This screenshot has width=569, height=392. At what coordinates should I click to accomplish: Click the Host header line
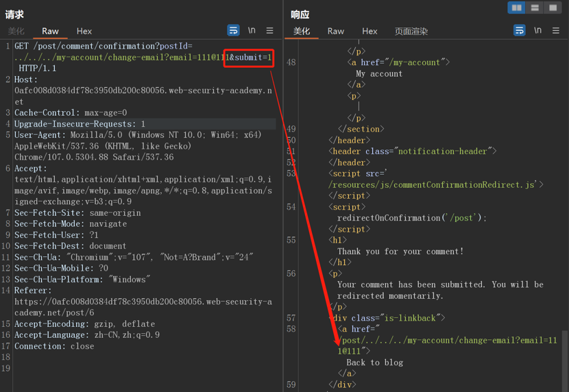[x=26, y=79]
